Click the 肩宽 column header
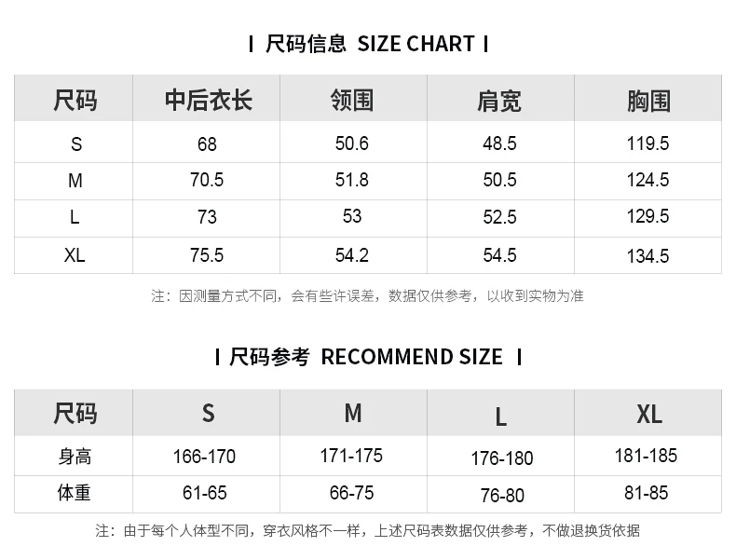736x560 pixels. [x=499, y=101]
